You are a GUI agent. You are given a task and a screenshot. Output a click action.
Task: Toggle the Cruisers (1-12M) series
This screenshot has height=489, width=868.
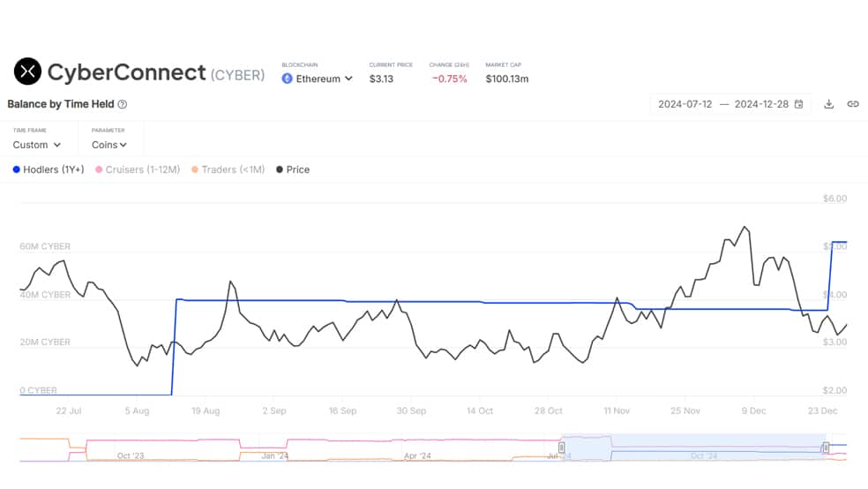[x=138, y=169]
